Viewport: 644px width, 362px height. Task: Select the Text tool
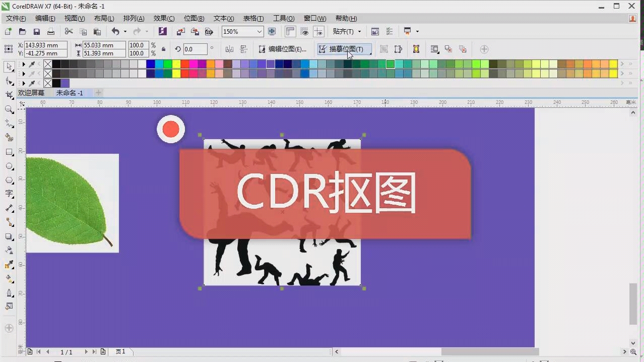[9, 194]
